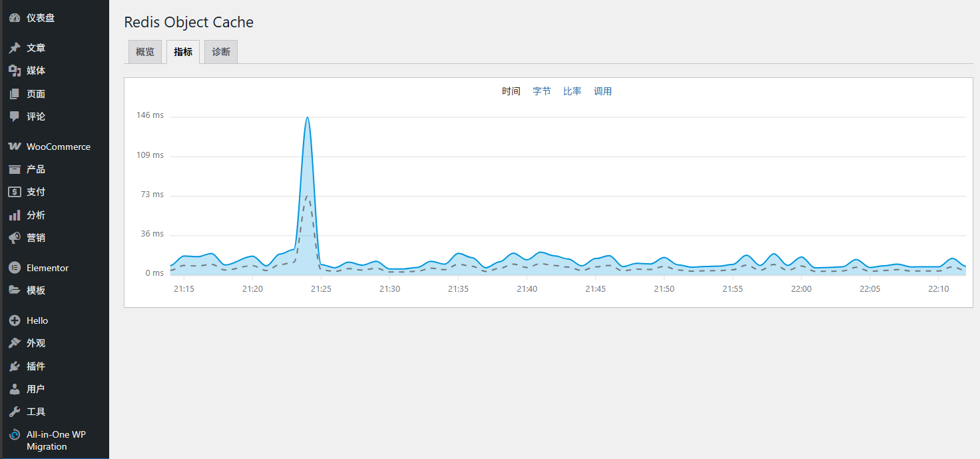Open the 支付 payments menu

point(36,192)
